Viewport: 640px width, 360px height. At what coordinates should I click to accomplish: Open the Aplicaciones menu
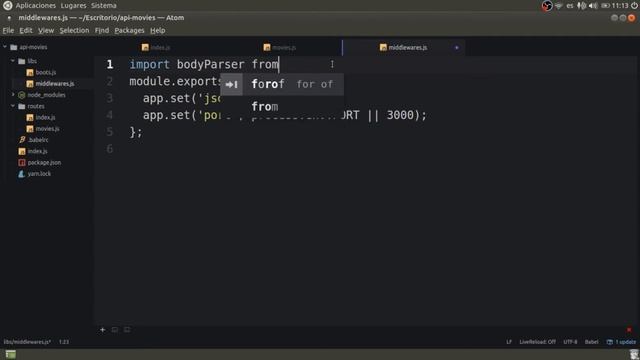coord(36,6)
